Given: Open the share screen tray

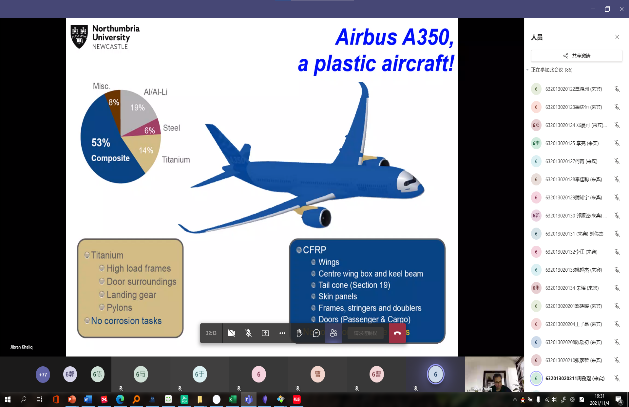Looking at the screenshot, I should [265, 333].
